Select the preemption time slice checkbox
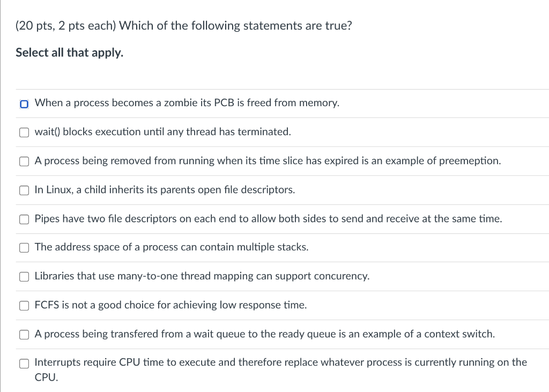The image size is (549, 392). [24, 161]
